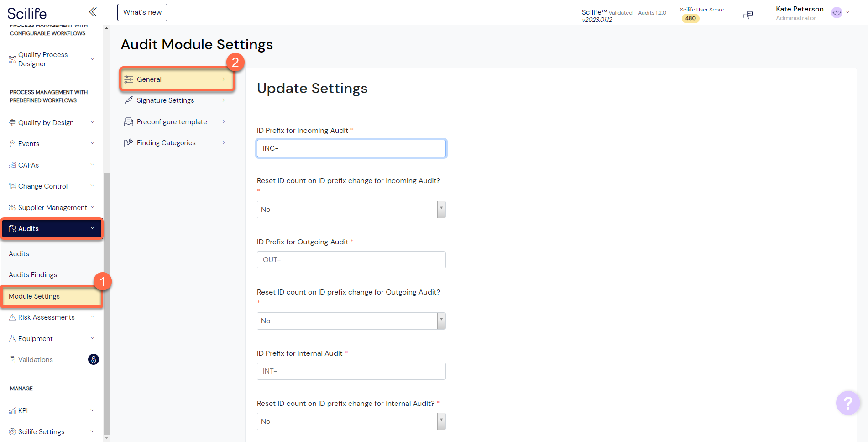Click the purple help question mark button
The height and width of the screenshot is (442, 868).
pos(847,403)
